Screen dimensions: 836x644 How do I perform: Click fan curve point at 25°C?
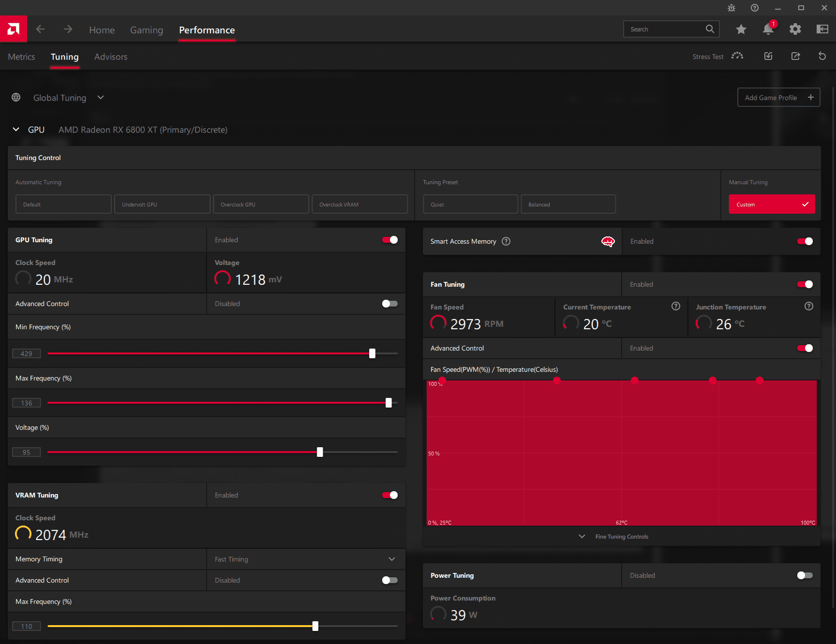[442, 381]
